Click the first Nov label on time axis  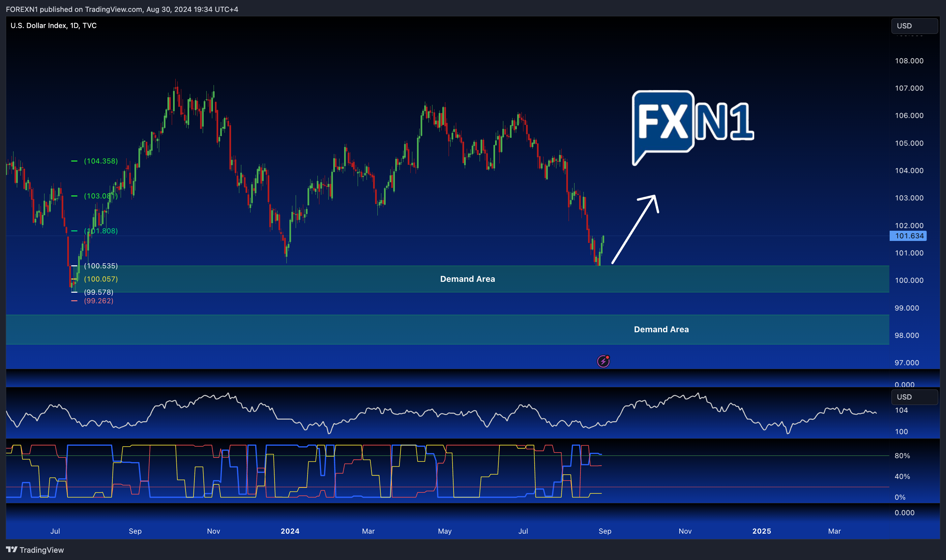click(x=214, y=531)
